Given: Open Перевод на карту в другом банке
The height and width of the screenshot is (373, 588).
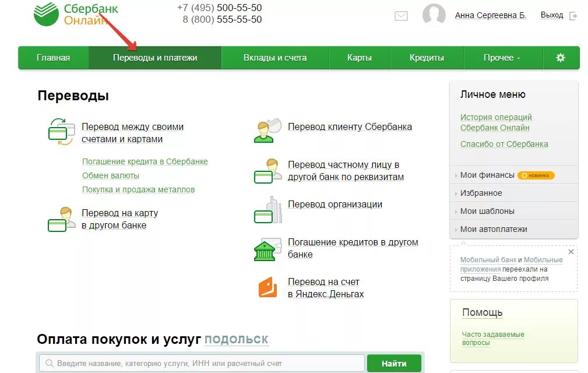Looking at the screenshot, I should point(119,219).
